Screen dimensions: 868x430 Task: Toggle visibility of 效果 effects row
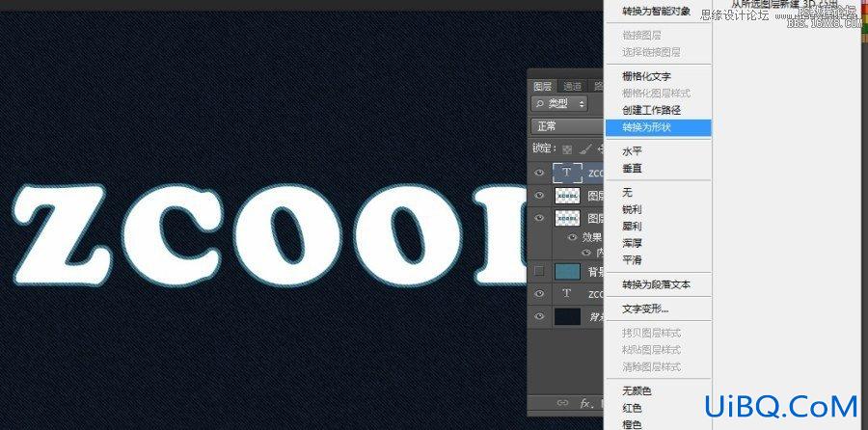pos(572,237)
